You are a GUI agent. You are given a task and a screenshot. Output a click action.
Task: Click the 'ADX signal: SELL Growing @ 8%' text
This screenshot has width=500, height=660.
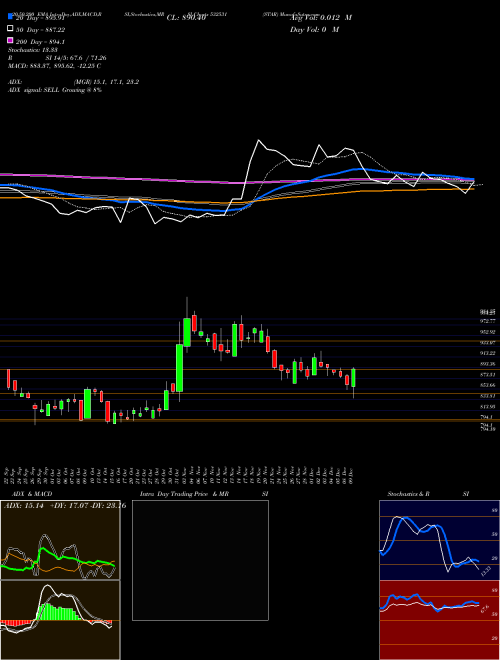click(x=55, y=90)
